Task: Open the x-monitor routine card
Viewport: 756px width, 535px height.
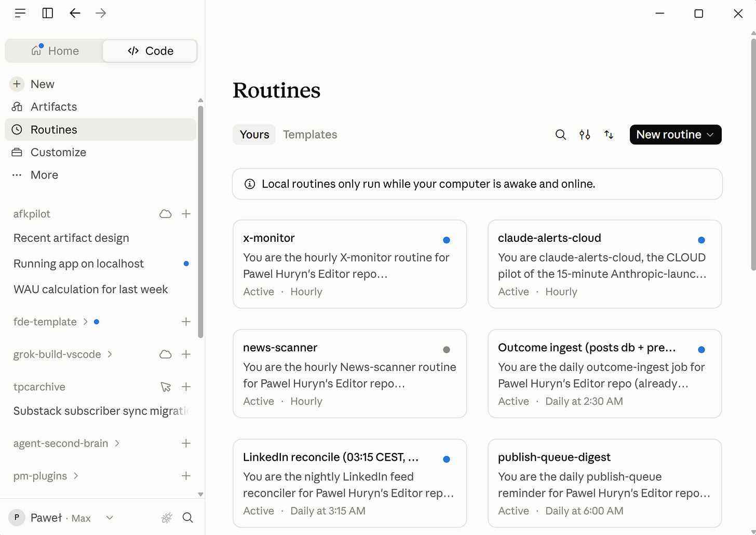Action: click(x=350, y=264)
